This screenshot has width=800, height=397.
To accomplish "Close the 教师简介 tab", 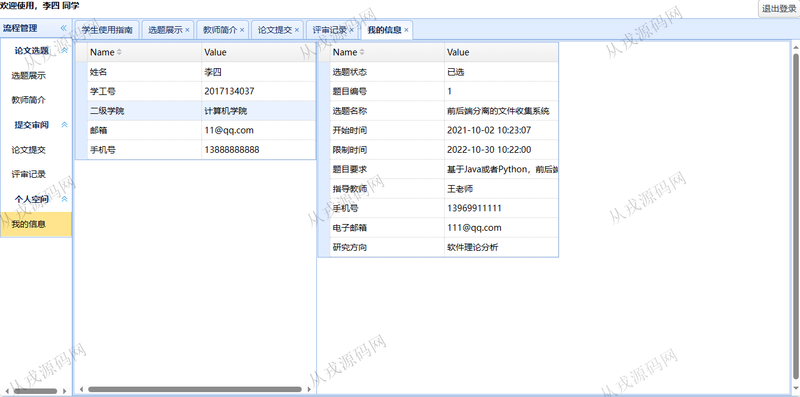I will click(x=242, y=30).
